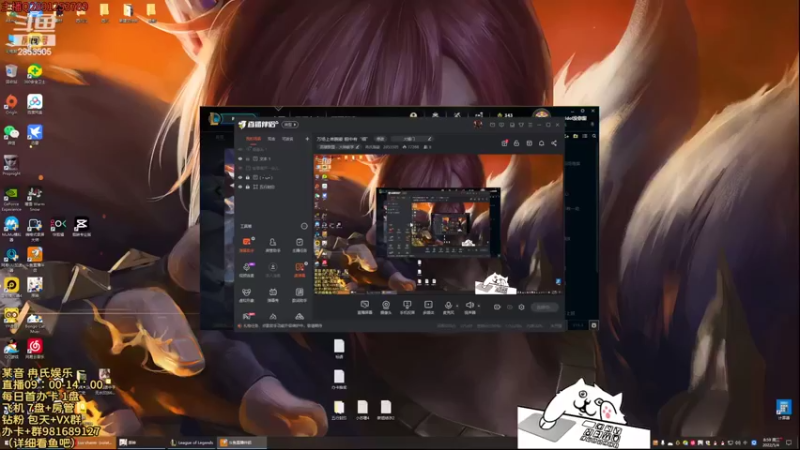Click the League of Legends client logo
This screenshot has width=800, height=450.
[215, 119]
